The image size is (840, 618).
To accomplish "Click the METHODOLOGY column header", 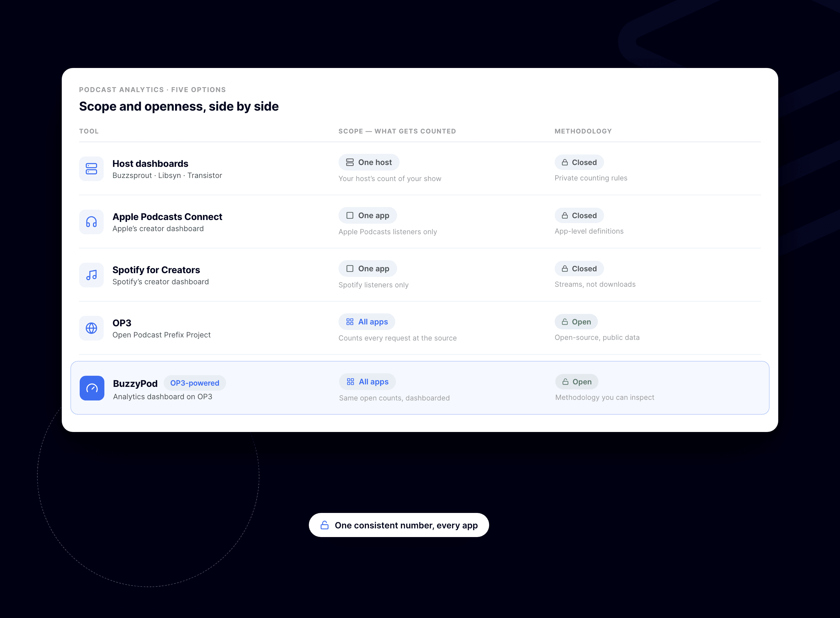I will [x=583, y=131].
